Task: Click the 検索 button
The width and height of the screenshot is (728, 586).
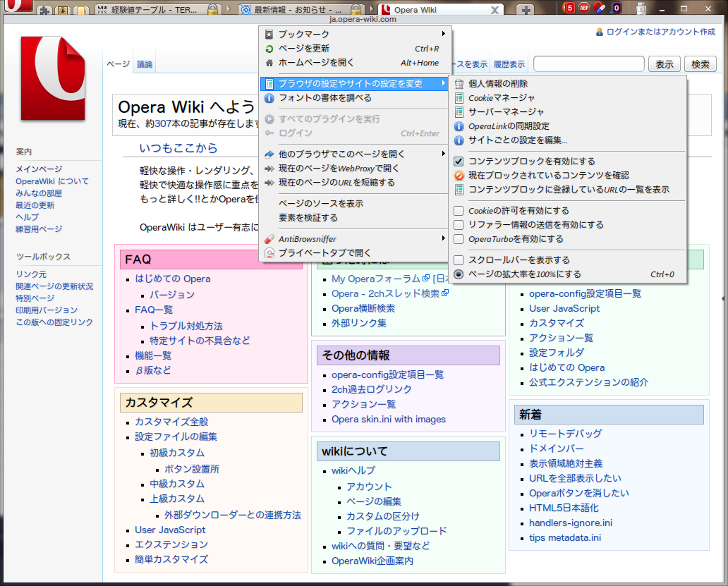Action: (700, 64)
